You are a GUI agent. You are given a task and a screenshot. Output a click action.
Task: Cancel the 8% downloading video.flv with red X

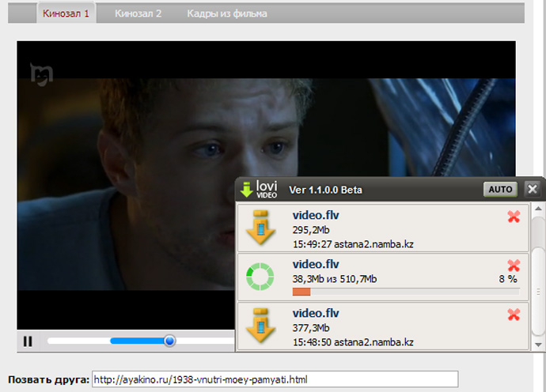click(x=514, y=266)
